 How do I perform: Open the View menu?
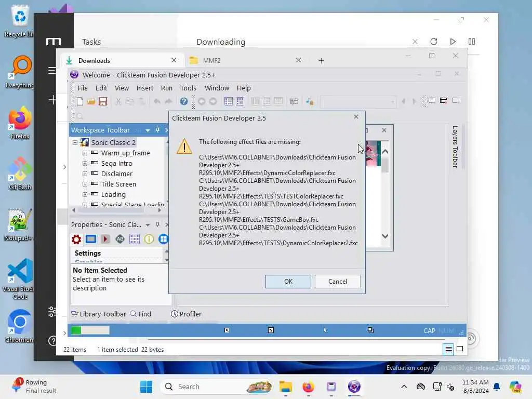click(122, 88)
